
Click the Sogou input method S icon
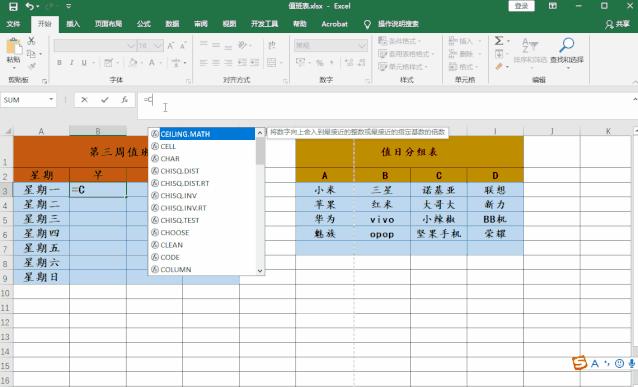579,363
